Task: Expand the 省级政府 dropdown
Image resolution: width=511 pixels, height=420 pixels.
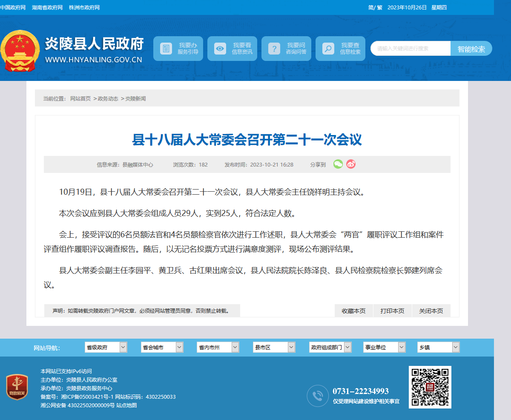Action: tap(106, 347)
